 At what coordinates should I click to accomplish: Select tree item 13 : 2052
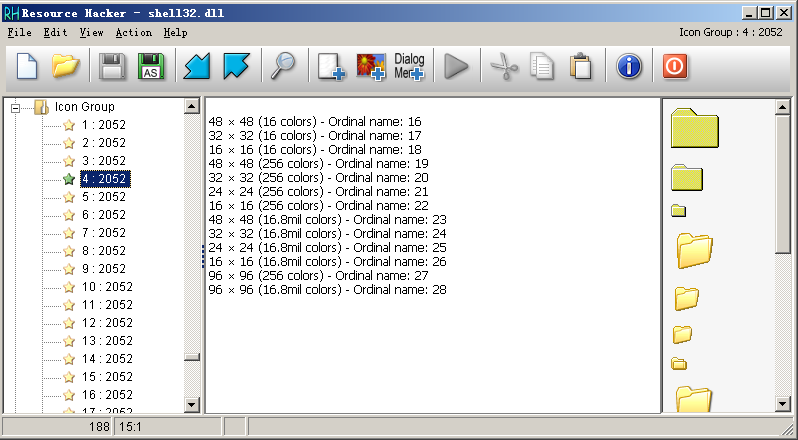(107, 341)
